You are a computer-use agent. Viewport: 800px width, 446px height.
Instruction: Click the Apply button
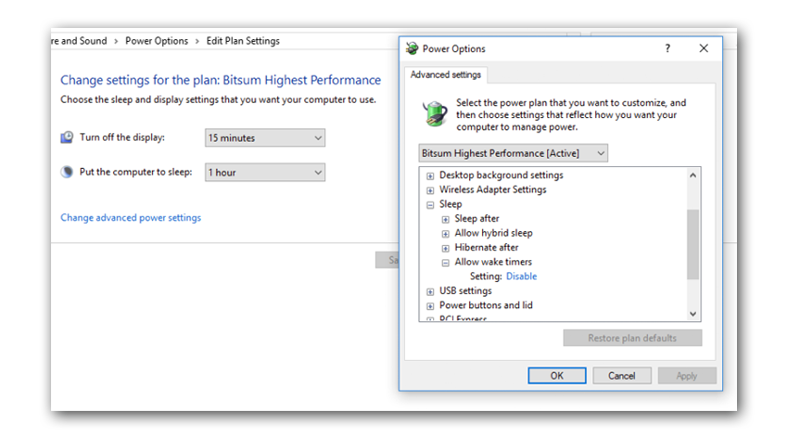[687, 376]
